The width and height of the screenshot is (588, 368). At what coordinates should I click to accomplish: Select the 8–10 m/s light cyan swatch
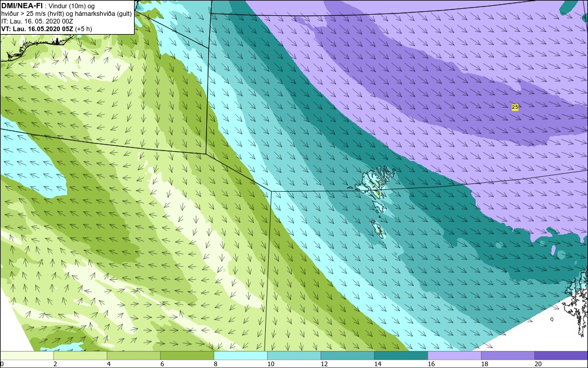(x=240, y=355)
